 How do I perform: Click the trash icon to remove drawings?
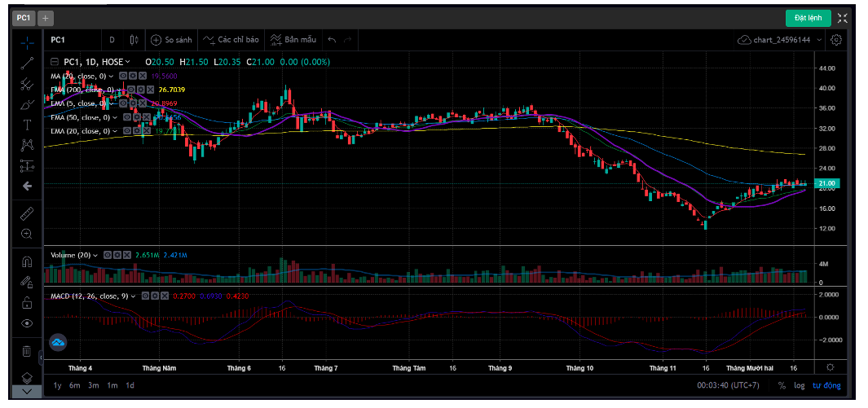27,351
